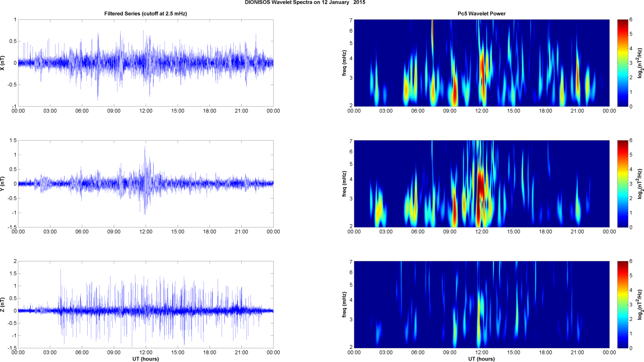Select the 'Pc5 Wavelet Power' heading
Image resolution: width=644 pixels, height=362 pixels.
pyautogui.click(x=481, y=14)
